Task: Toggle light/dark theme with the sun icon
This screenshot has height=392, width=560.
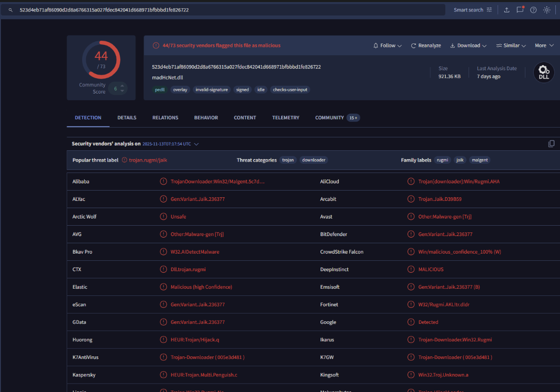Action: point(547,10)
